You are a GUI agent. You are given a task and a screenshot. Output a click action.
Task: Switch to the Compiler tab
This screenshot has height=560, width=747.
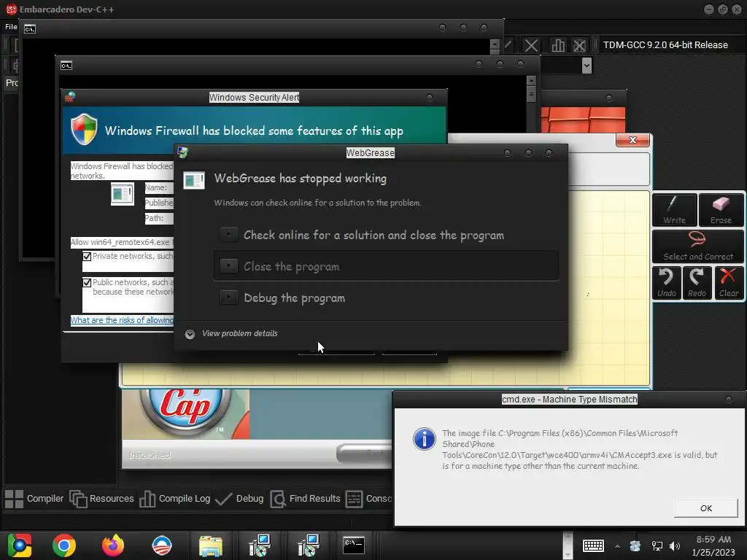(x=34, y=499)
